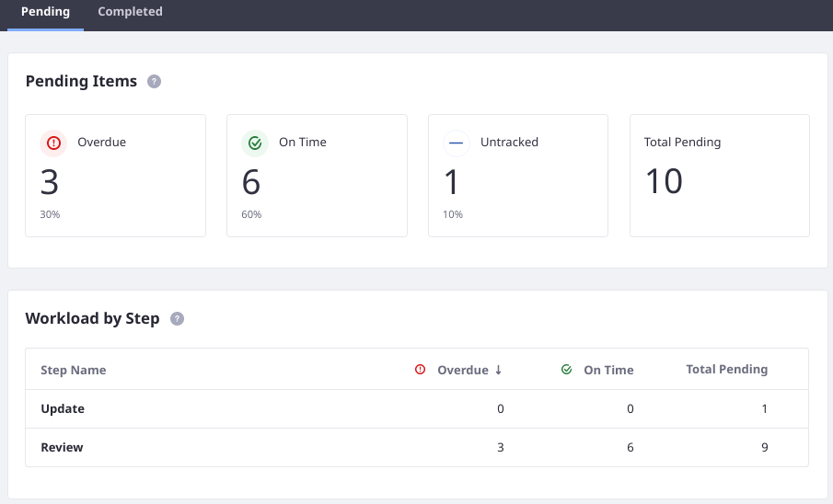Click Total Pending value 1 in Update row

[x=765, y=409]
